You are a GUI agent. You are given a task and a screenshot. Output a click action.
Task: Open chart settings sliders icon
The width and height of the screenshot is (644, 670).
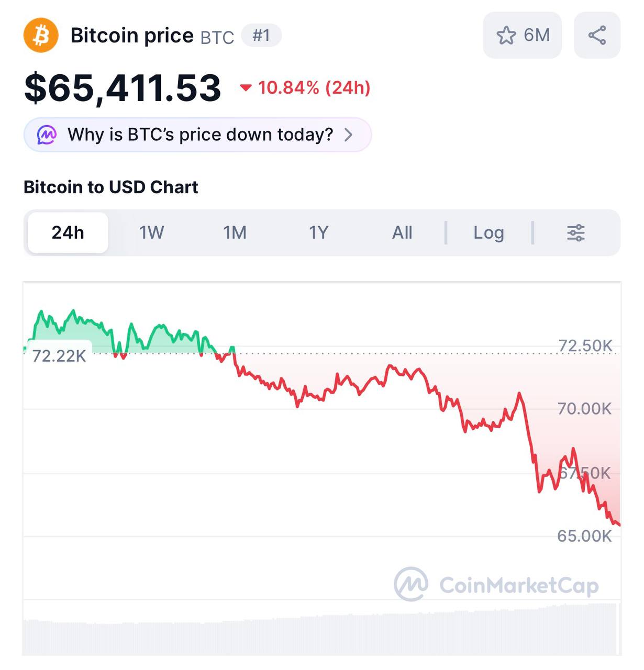(575, 233)
